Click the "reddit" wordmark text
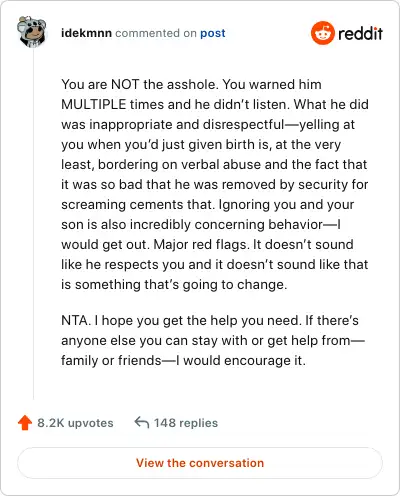Viewport: 400px width, 496px height. (x=360, y=33)
